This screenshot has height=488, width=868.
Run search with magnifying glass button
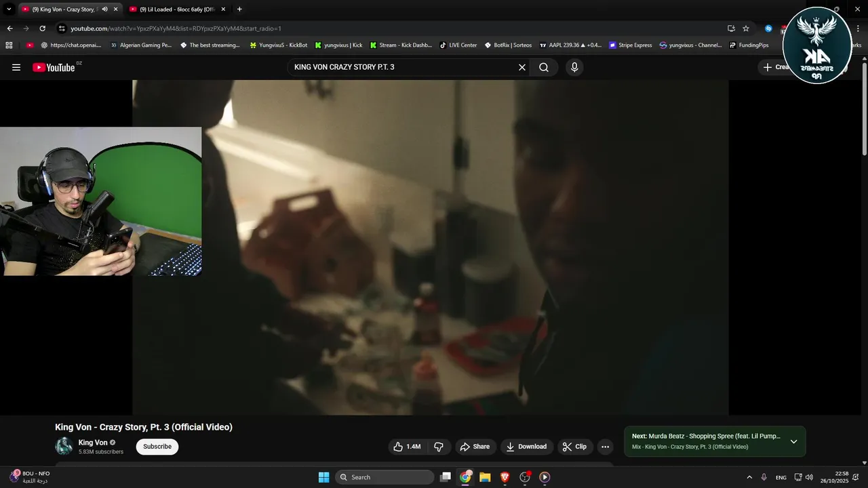[544, 67]
